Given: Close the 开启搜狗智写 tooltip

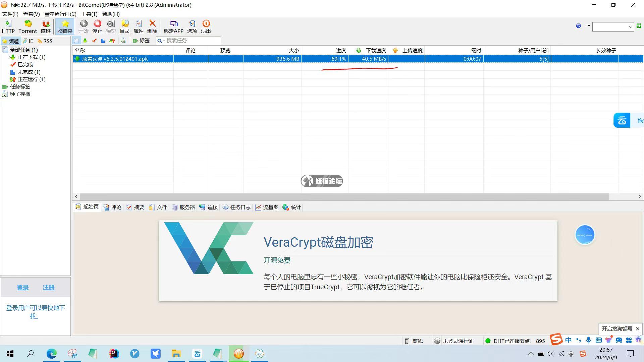Looking at the screenshot, I should click(x=638, y=329).
